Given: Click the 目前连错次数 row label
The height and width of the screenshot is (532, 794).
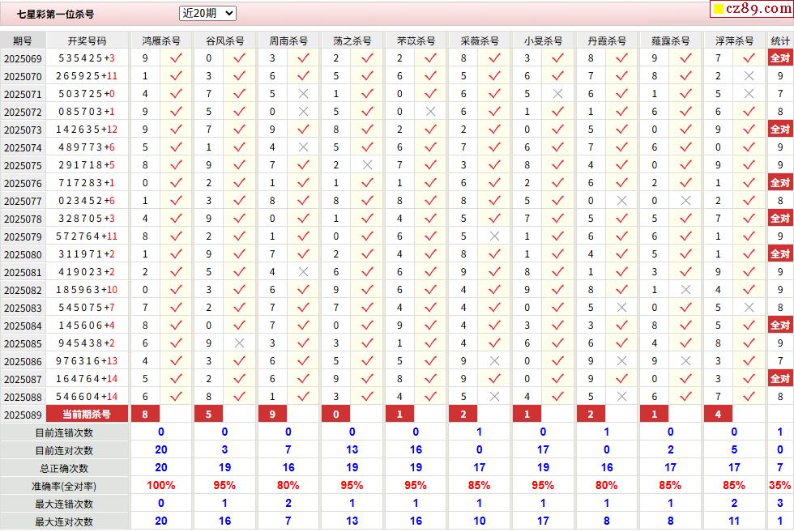Looking at the screenshot, I should pyautogui.click(x=64, y=432).
